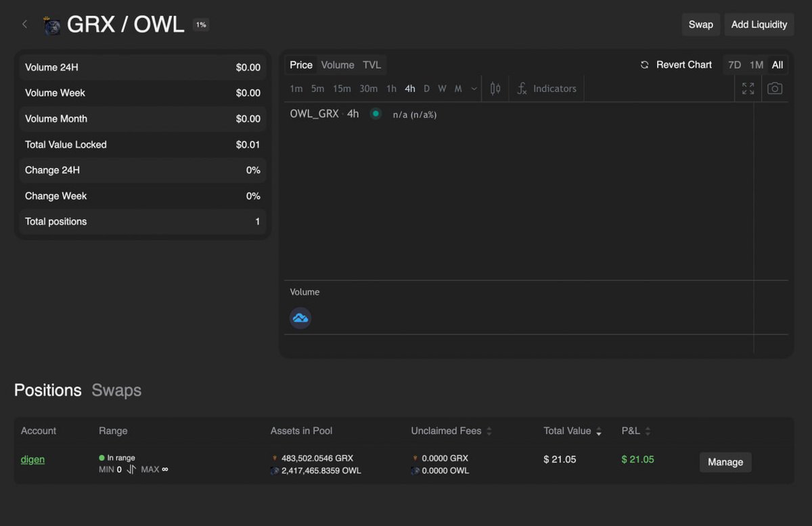Set chart interval to W
Viewport: 812px width, 526px height.
point(442,89)
